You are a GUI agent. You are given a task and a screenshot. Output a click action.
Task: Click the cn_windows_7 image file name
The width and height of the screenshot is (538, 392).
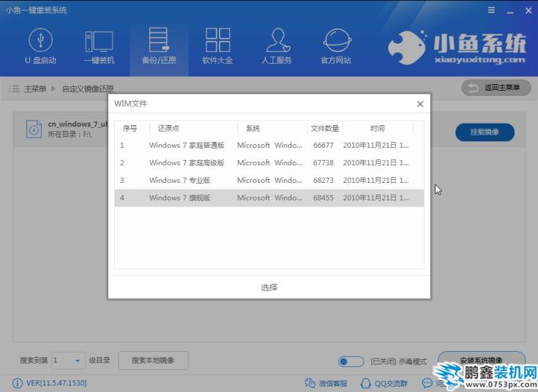78,124
